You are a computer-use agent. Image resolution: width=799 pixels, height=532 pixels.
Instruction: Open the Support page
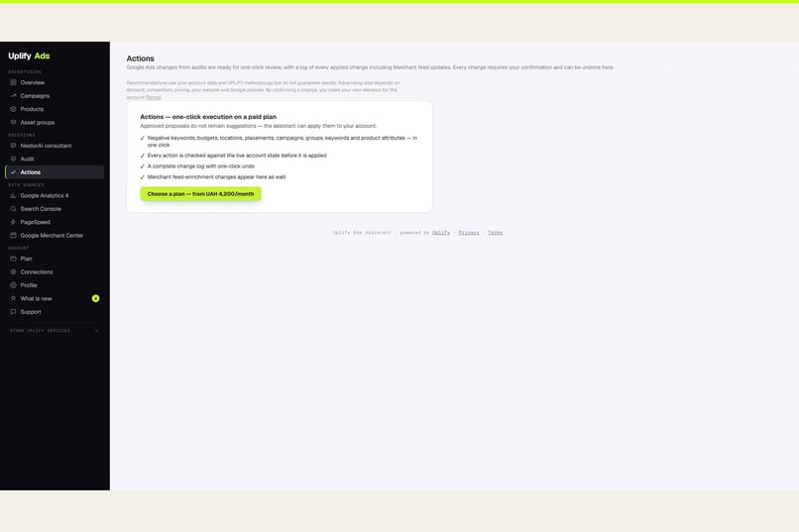[x=55, y=311]
